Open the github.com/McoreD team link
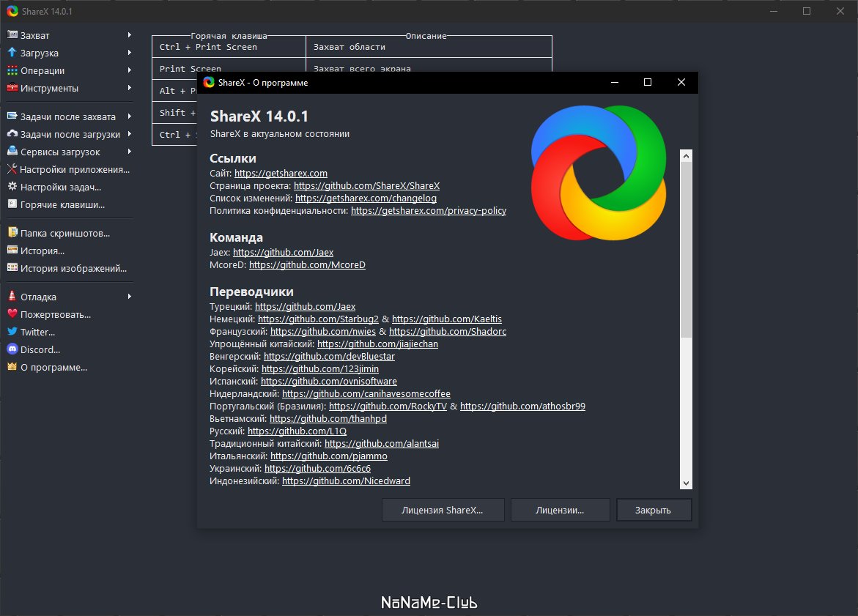858x616 pixels. point(306,264)
